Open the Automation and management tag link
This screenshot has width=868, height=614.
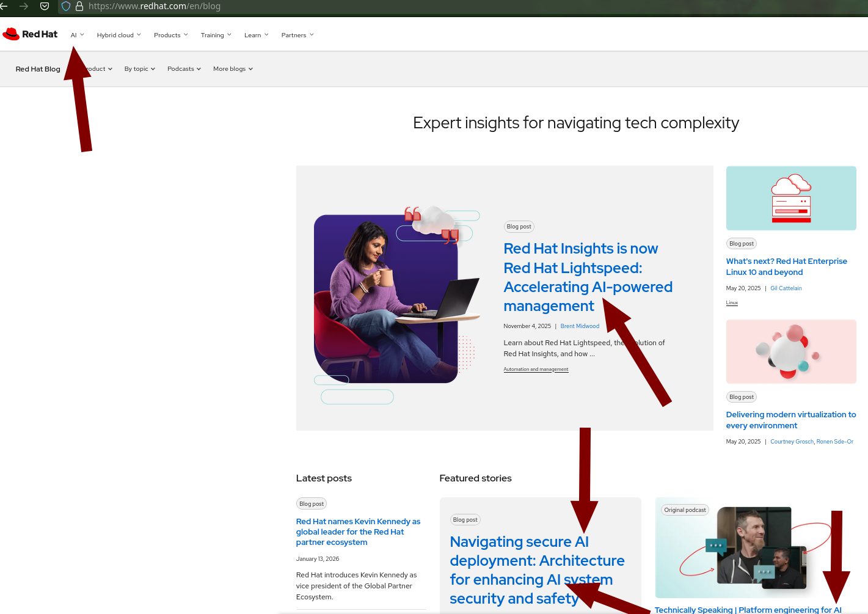(536, 369)
